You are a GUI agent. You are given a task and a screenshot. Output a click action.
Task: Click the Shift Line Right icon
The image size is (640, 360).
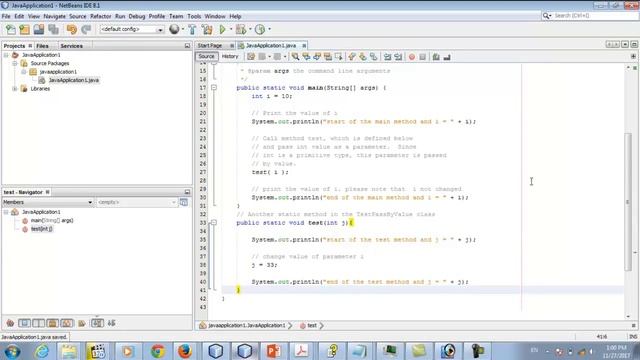(x=398, y=57)
